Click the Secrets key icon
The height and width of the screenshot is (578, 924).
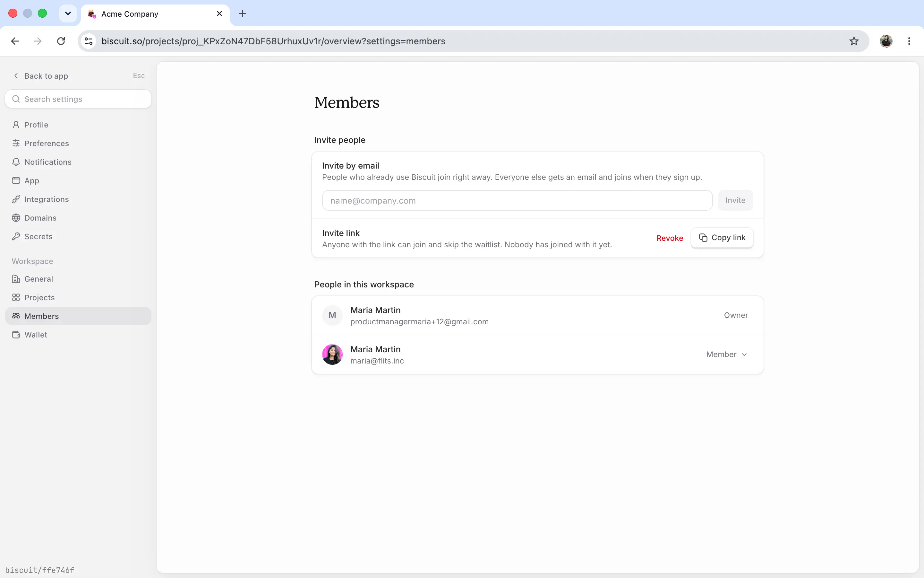click(x=16, y=237)
